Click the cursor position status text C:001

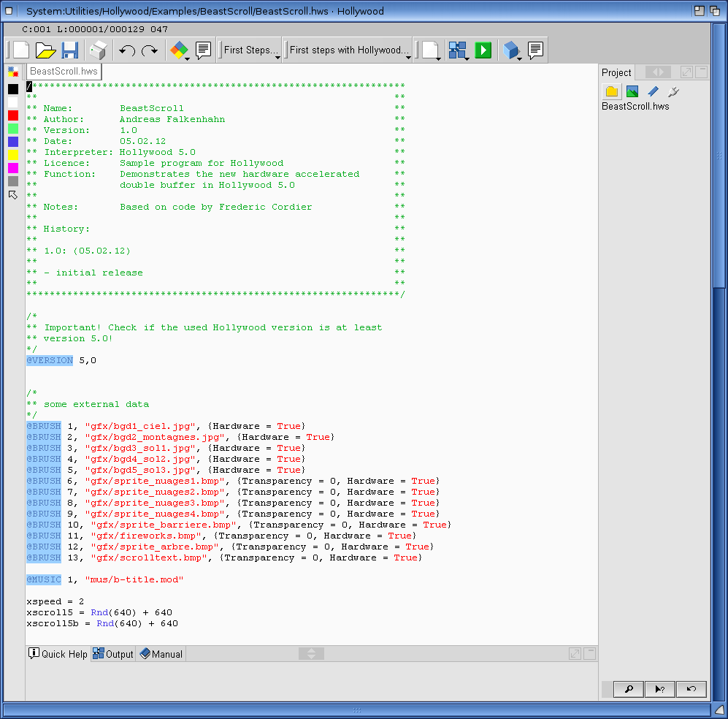[x=37, y=29]
